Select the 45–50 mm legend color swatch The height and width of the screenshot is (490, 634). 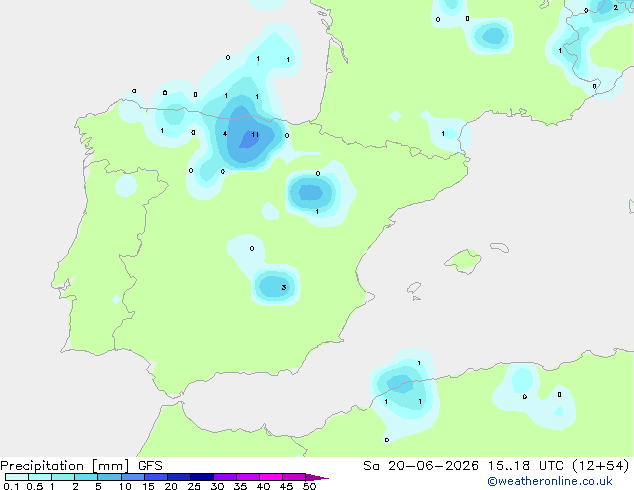(x=294, y=477)
